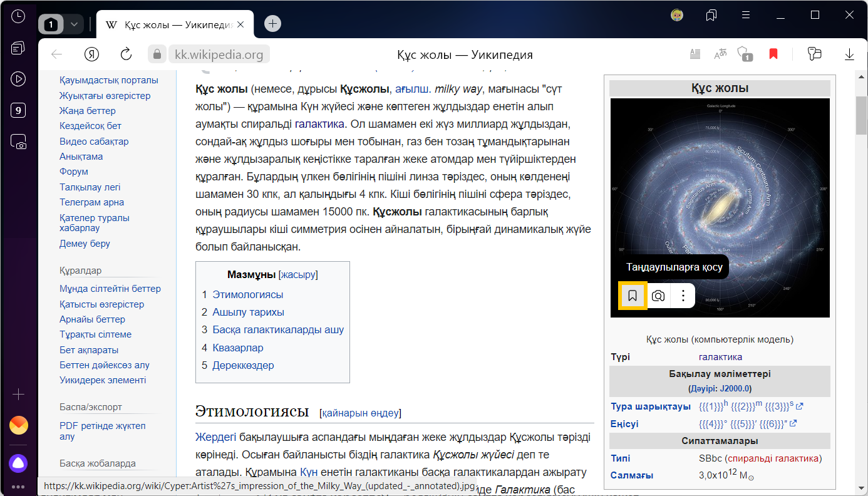
Task: Select the 'Құс жолы — Уикипедия' tab
Action: pyautogui.click(x=169, y=24)
